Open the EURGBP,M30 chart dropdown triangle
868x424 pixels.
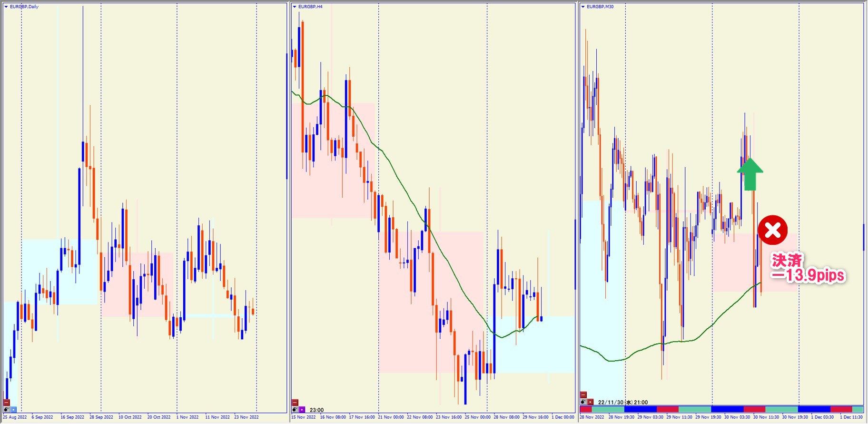583,7
